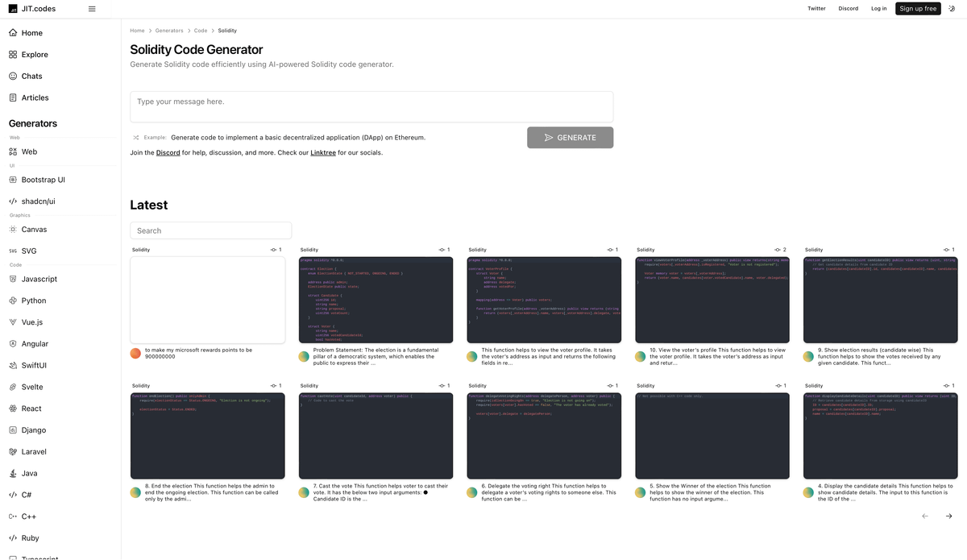
Task: Go to next page arrow
Action: 948,516
